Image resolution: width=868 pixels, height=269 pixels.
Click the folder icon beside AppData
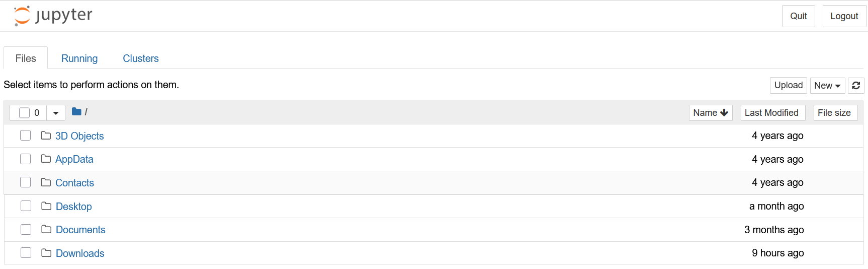pyautogui.click(x=46, y=159)
